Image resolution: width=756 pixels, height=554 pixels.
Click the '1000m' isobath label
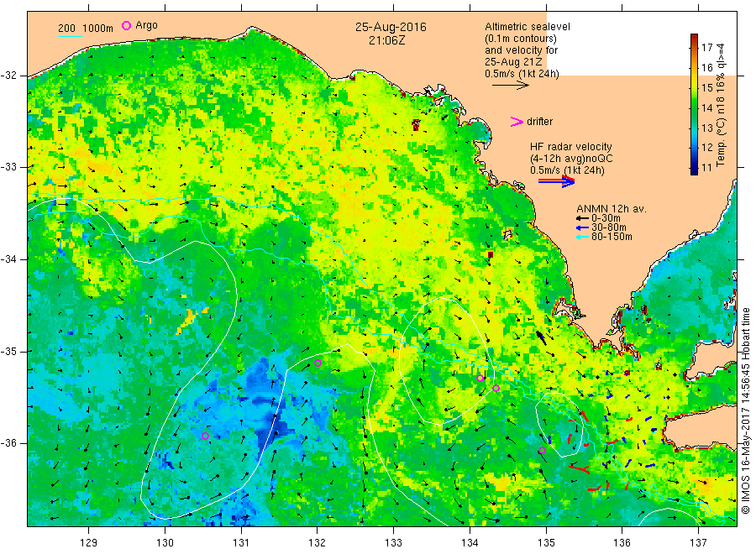click(98, 29)
